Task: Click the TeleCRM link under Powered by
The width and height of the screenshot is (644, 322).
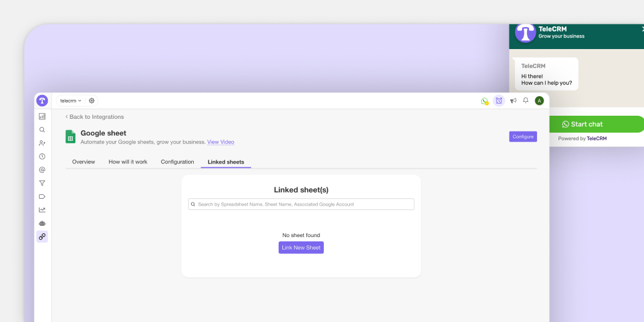Action: click(596, 139)
